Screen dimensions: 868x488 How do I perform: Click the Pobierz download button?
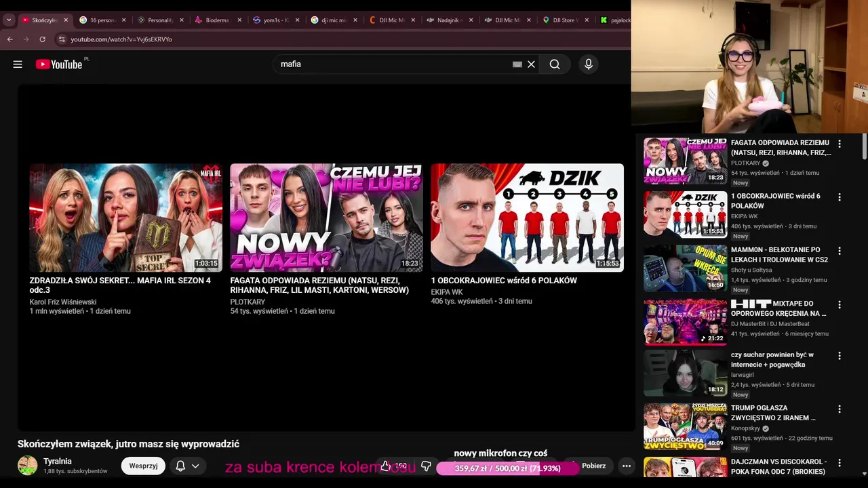tap(593, 466)
